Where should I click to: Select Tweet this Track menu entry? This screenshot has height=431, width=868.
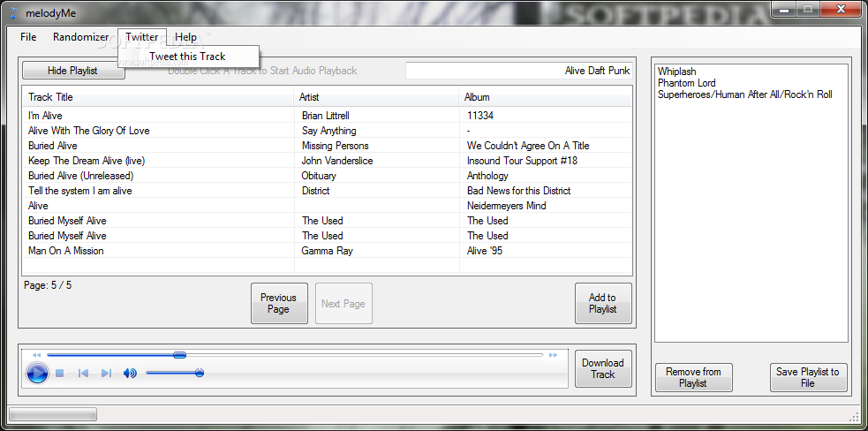[x=188, y=56]
